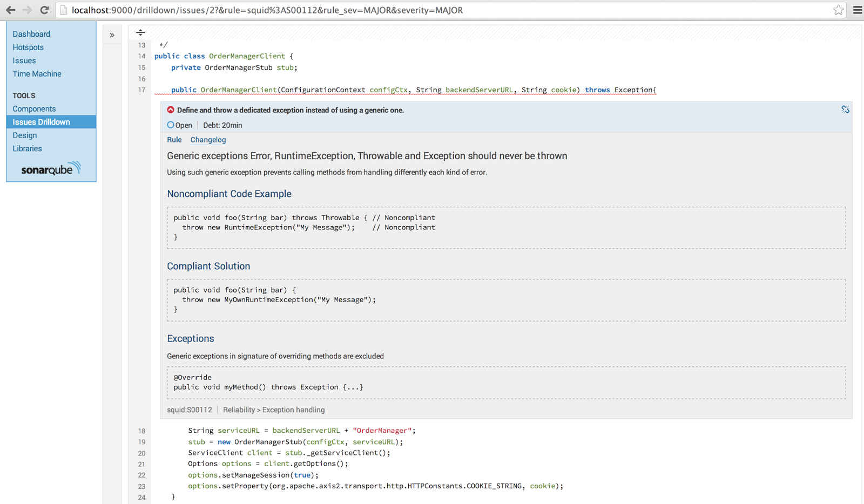
Task: Click the red severity icon beside the exception warning
Action: pyautogui.click(x=171, y=110)
